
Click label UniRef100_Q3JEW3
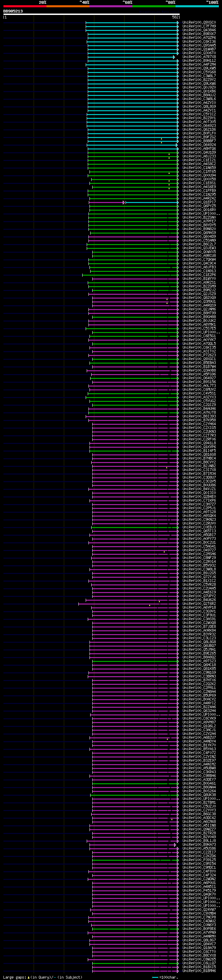199,248
